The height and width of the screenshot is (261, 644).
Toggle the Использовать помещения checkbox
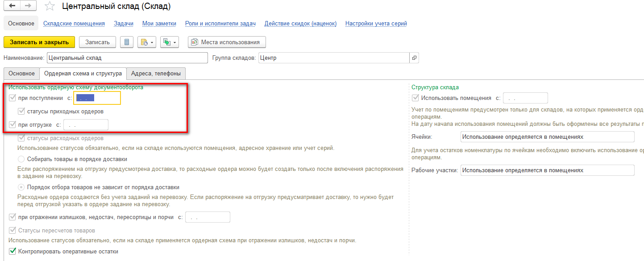(415, 98)
